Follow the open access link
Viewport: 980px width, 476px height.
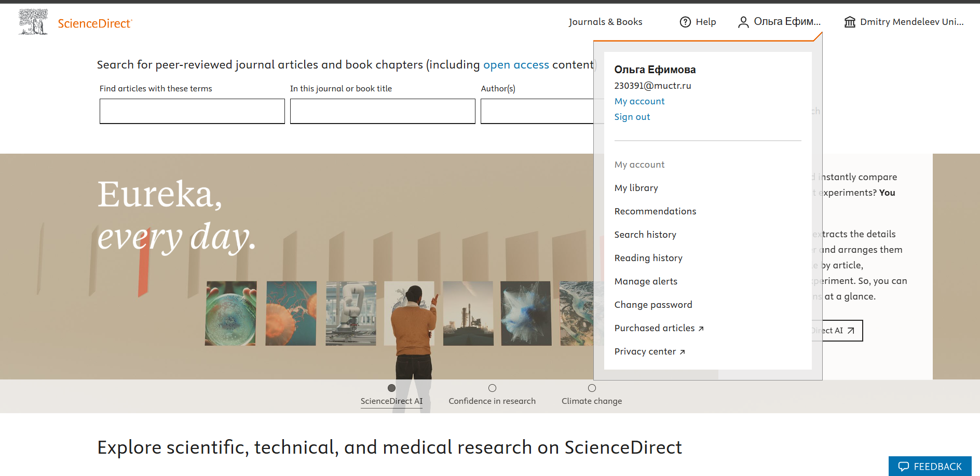point(515,65)
